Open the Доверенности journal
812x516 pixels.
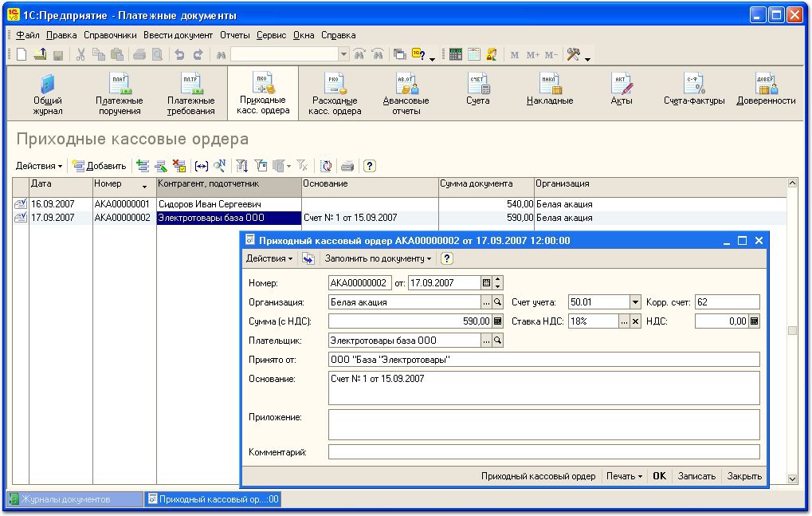pyautogui.click(x=766, y=93)
